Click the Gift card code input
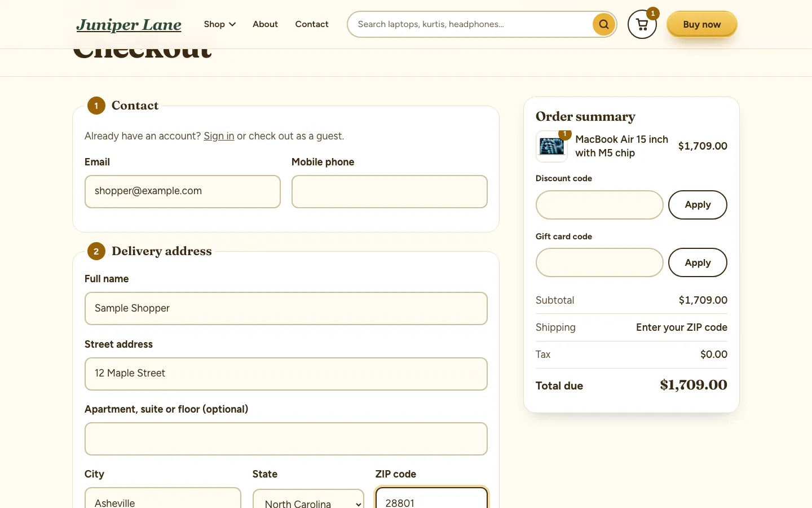 coord(599,262)
